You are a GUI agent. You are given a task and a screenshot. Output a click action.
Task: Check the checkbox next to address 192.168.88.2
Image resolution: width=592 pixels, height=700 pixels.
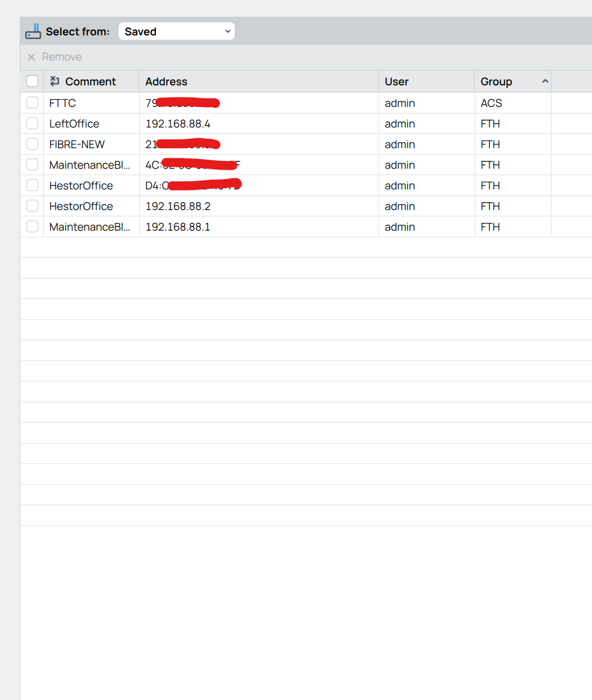pos(32,206)
